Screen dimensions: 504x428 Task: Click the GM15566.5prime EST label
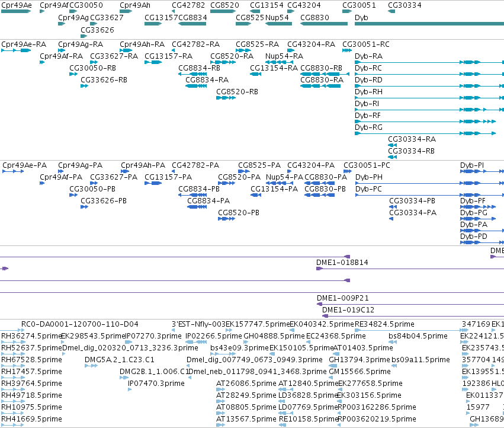click(x=359, y=372)
